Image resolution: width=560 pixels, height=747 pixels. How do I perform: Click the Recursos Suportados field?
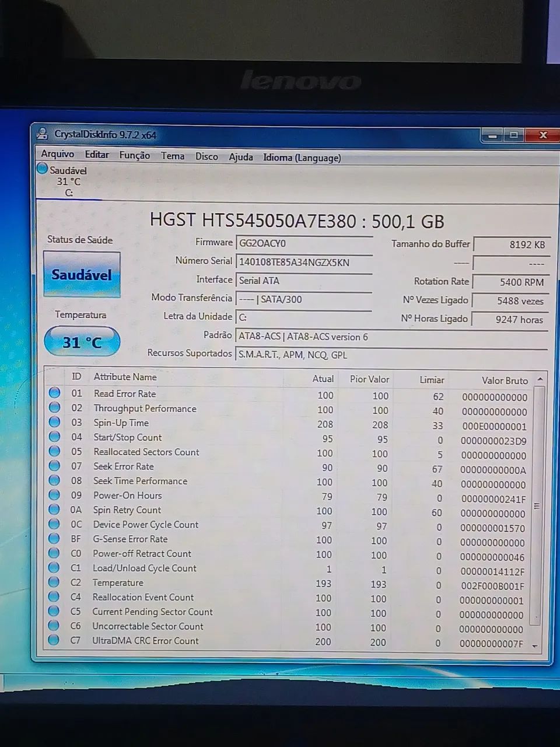pos(391,355)
